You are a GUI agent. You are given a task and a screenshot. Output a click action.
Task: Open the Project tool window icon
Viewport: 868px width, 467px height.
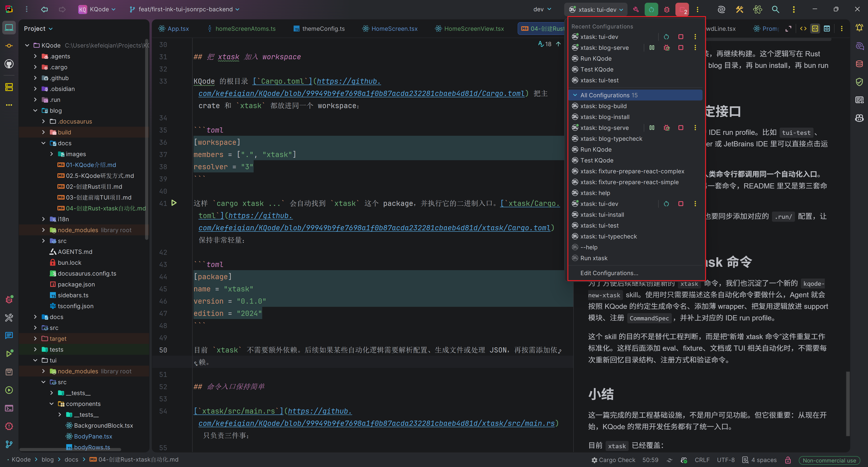[9, 27]
